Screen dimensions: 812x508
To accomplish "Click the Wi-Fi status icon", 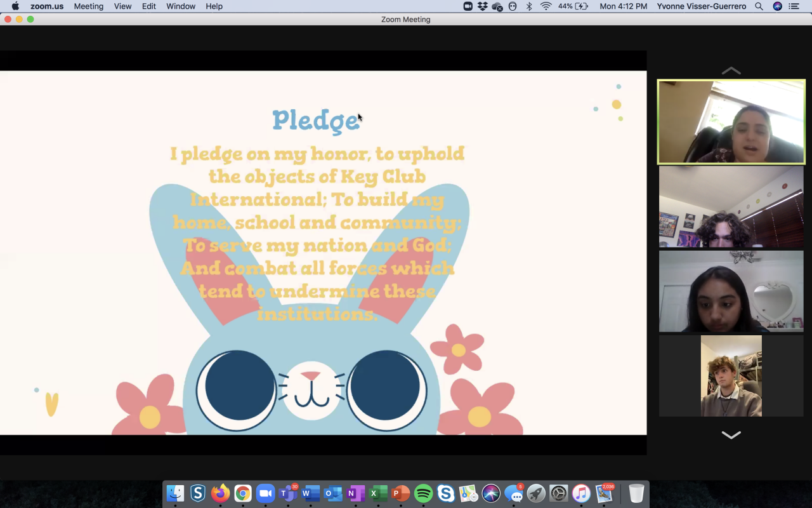I will click(546, 6).
